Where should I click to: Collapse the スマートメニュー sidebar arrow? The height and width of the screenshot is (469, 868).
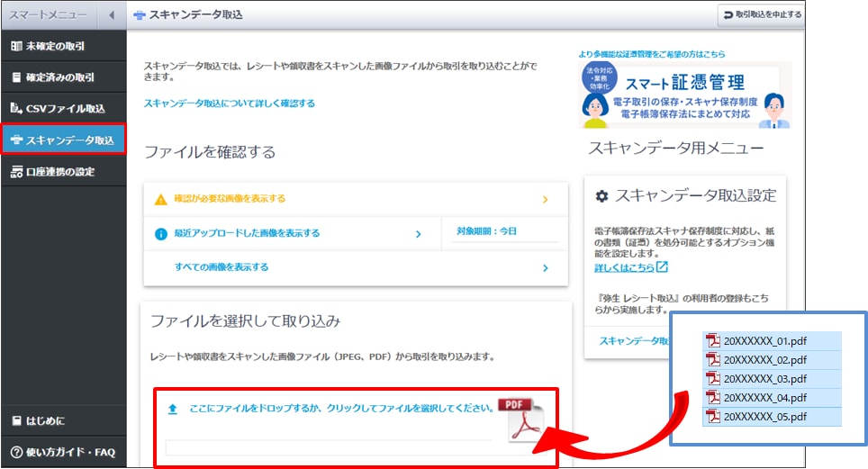click(x=111, y=15)
